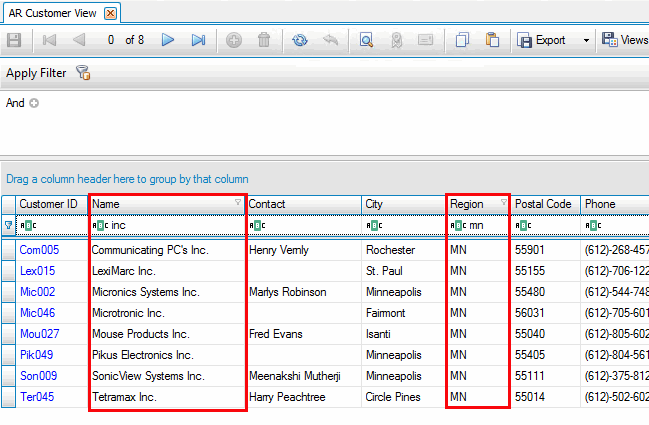Screen dimensions: 649x425
Task: Click the Apply Filter funnel icon
Action: point(83,73)
